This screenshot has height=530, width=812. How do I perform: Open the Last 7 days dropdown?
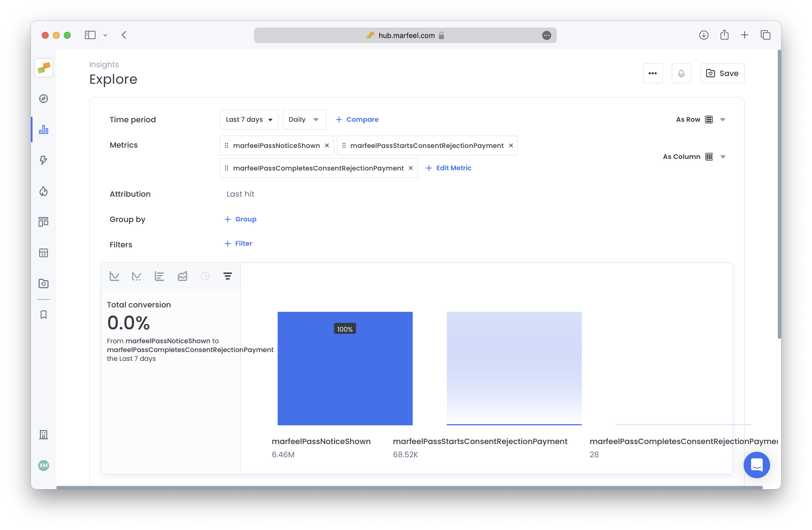[x=249, y=120]
